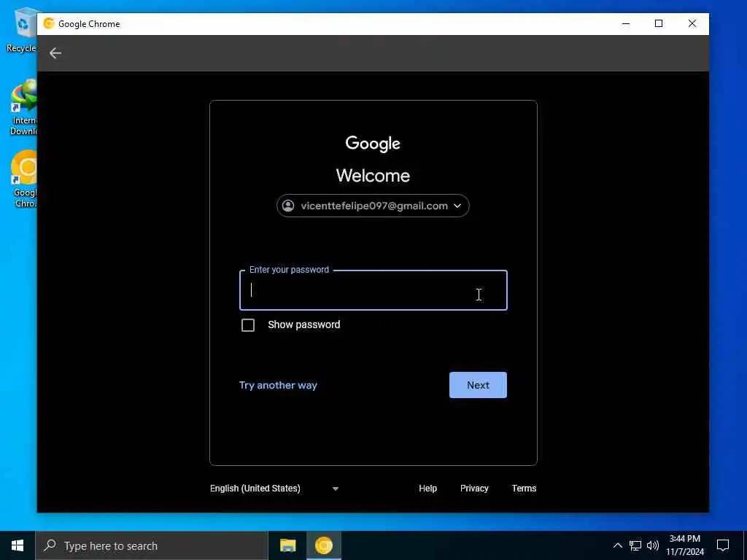Click the Chrome taskbar icon
The width and height of the screenshot is (747, 560).
pos(323,545)
